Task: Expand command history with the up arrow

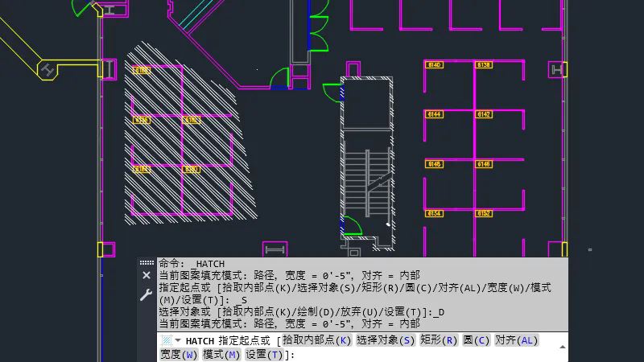Action: coord(562,348)
